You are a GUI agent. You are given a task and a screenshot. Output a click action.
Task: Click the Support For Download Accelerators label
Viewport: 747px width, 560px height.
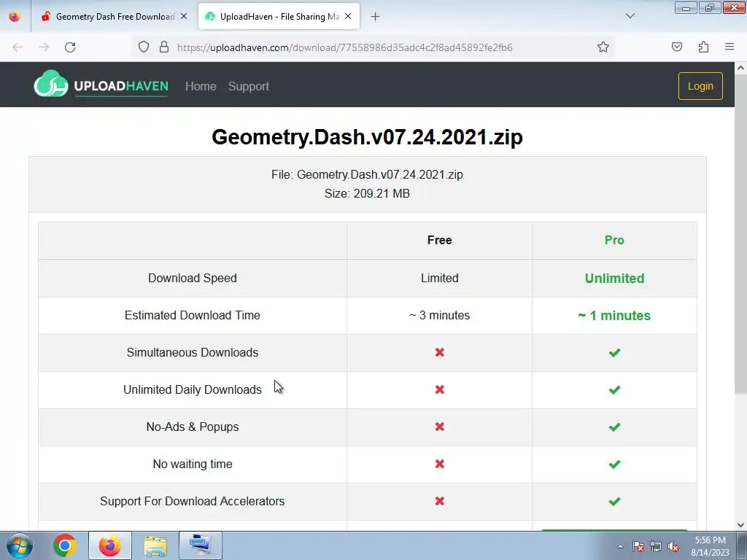point(193,501)
